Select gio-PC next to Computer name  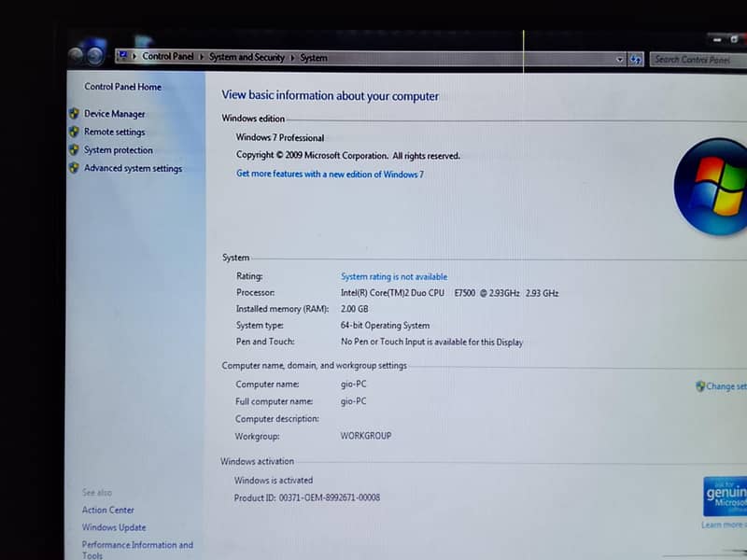point(353,384)
